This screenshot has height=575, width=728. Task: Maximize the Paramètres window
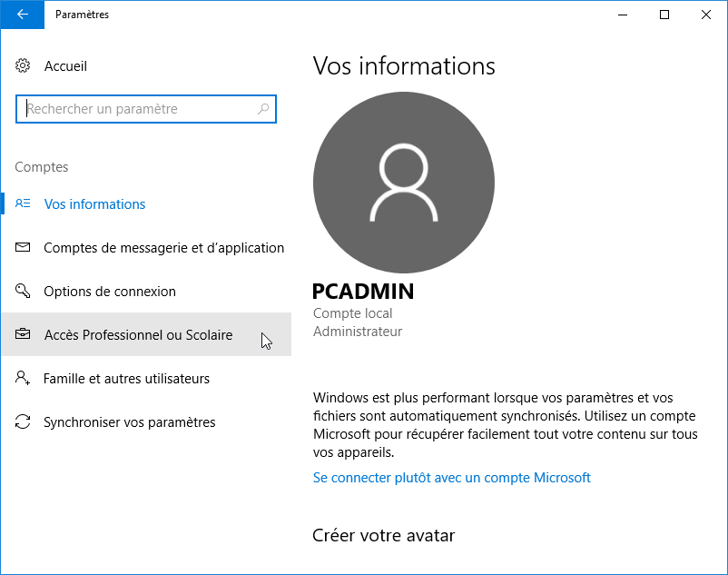point(664,15)
